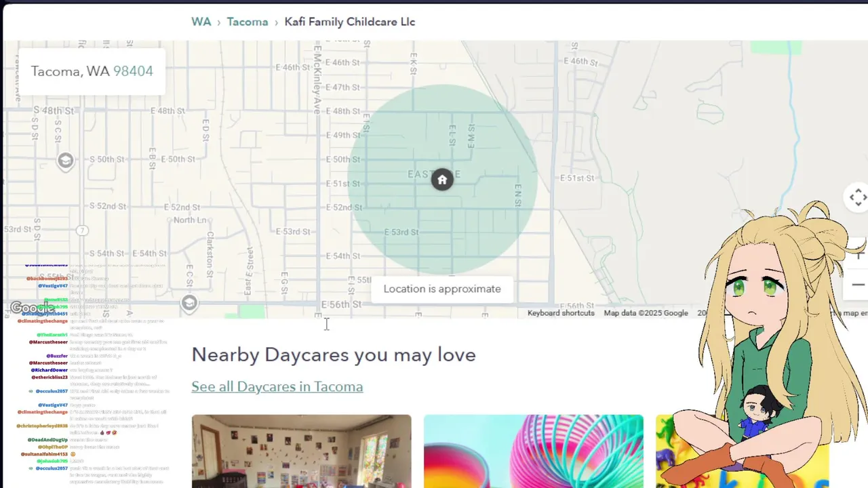This screenshot has height=488, width=868.
Task: Click chat username @RichardDower
Action: coord(49,370)
